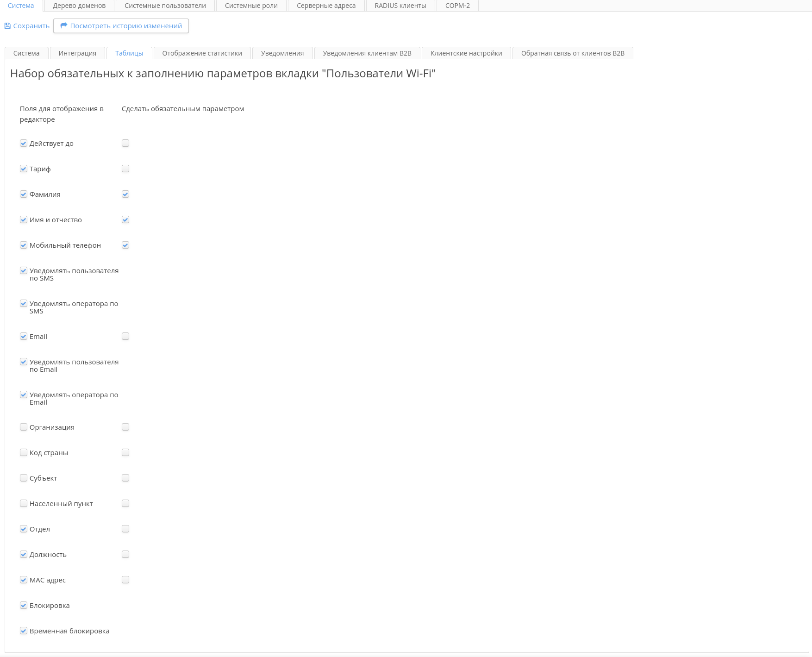Uncheck the Тариф display checkbox

click(x=24, y=169)
